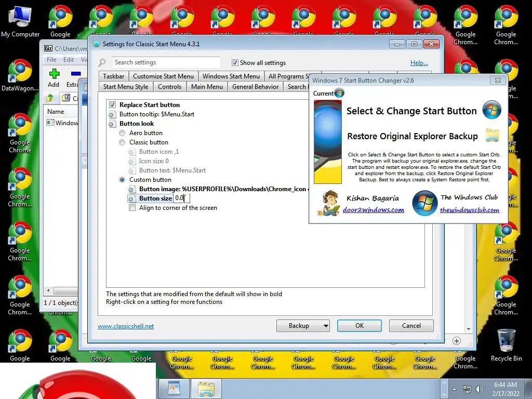The height and width of the screenshot is (399, 532).
Task: Open the My Computer desktop icon
Action: point(20,21)
